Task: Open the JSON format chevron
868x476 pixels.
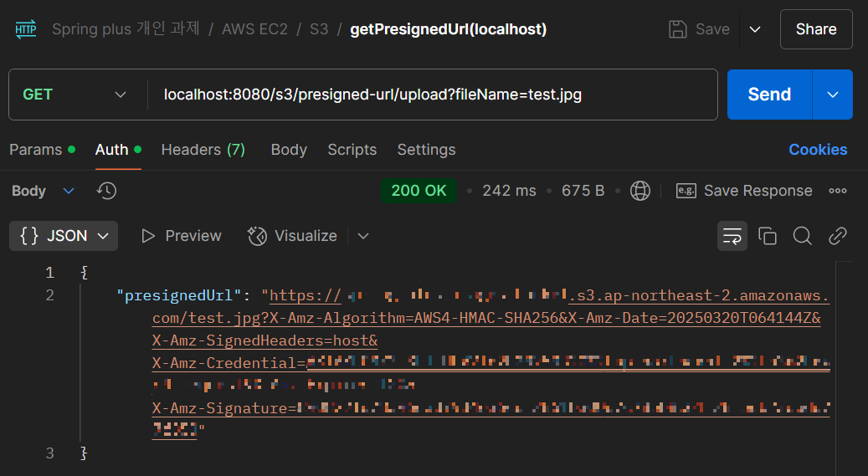Action: tap(103, 237)
